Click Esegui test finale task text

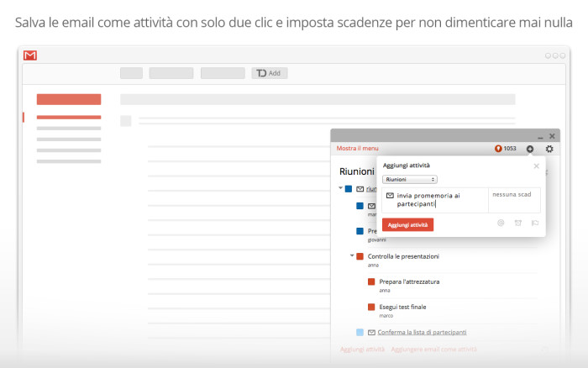(402, 307)
